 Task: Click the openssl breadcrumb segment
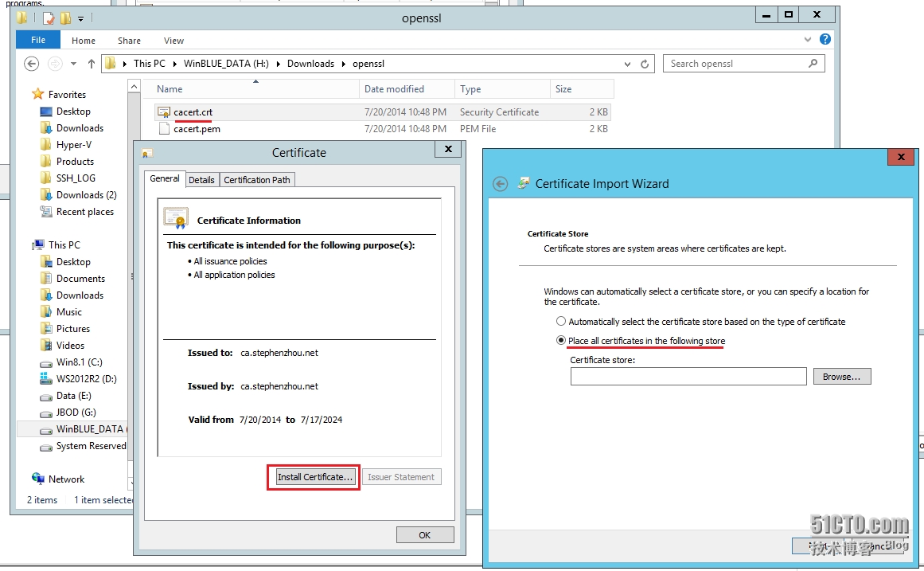coord(368,64)
